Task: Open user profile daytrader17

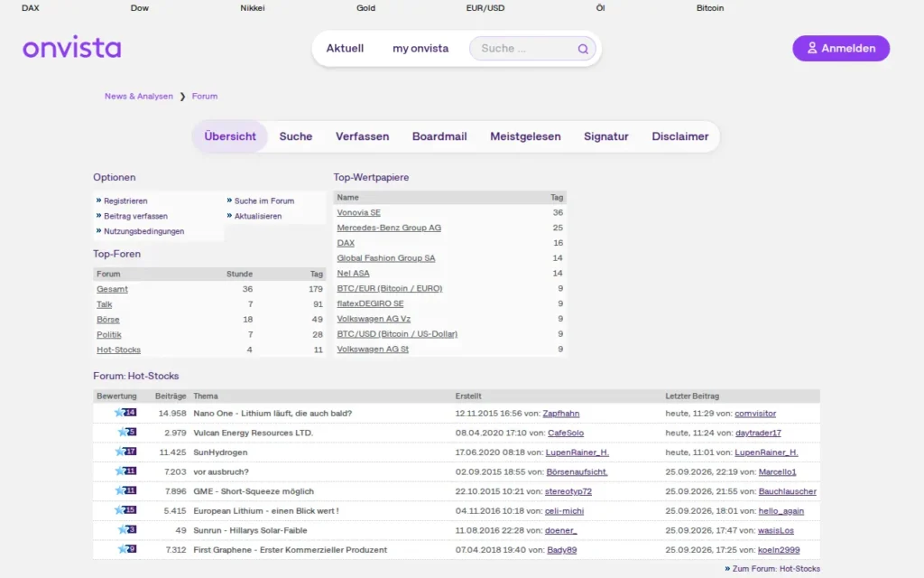Action: (x=758, y=433)
